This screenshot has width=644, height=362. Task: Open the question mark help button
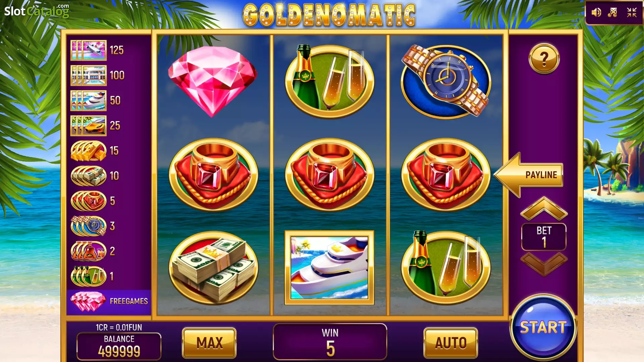[x=544, y=59]
